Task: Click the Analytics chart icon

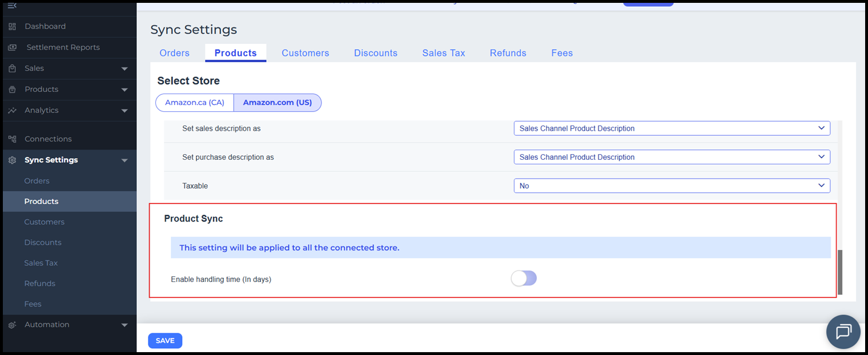Action: point(12,111)
